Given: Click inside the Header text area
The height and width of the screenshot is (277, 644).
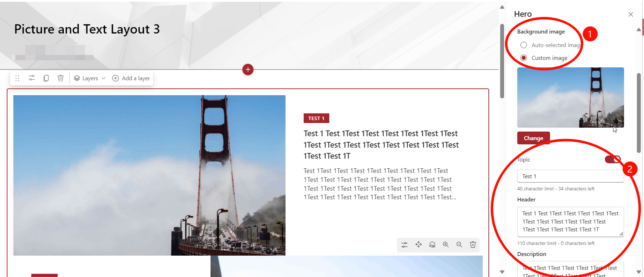Looking at the screenshot, I should point(570,222).
